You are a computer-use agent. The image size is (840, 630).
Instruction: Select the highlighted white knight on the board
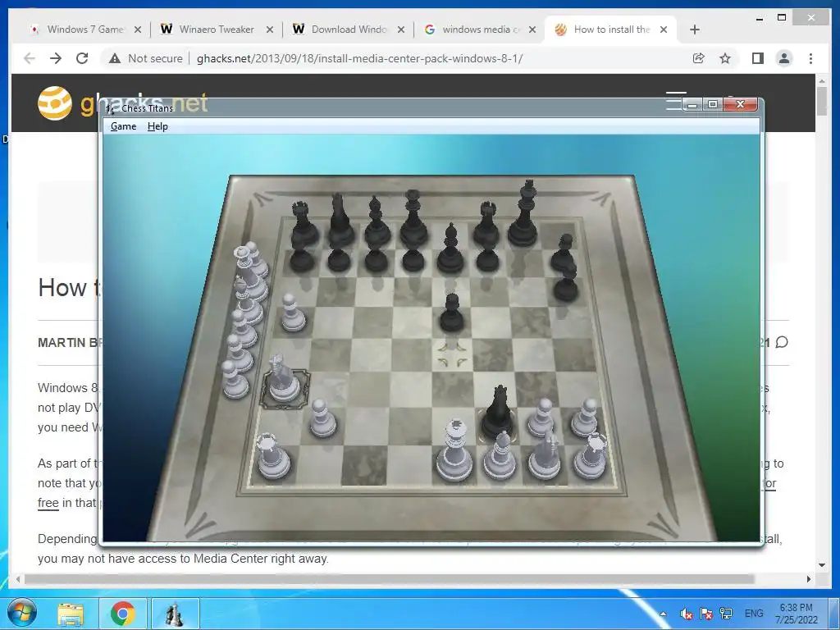(282, 377)
